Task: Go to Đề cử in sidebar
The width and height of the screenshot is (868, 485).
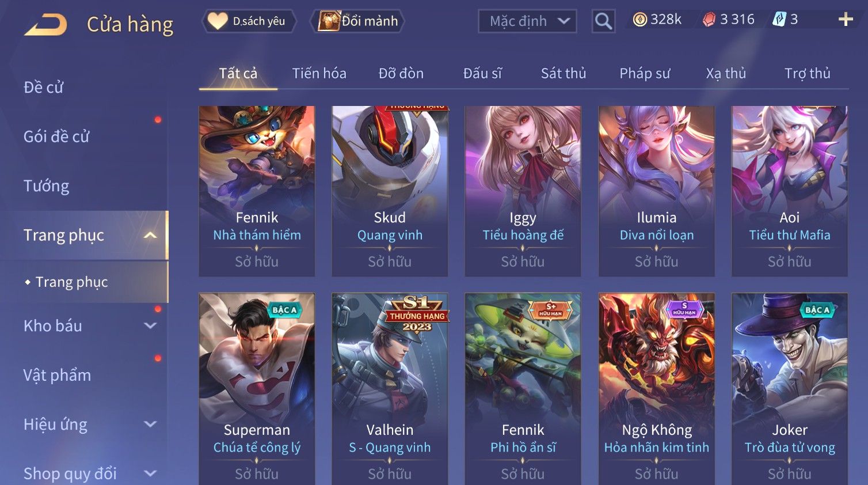Action: pos(43,88)
